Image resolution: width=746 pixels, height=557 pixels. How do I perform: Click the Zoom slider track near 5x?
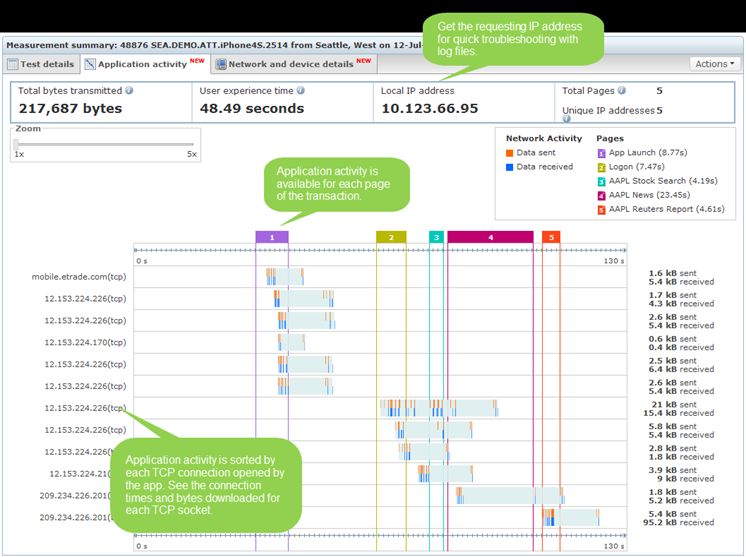coord(190,144)
